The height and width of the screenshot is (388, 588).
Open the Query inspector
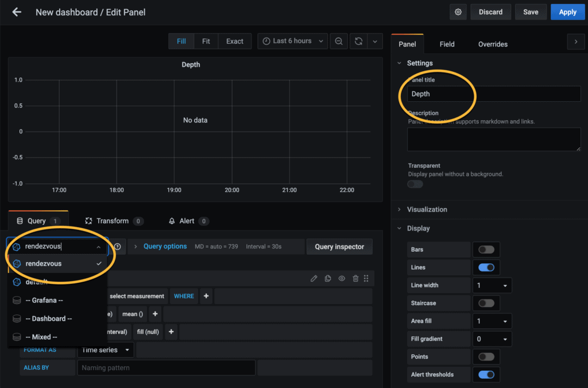point(339,247)
